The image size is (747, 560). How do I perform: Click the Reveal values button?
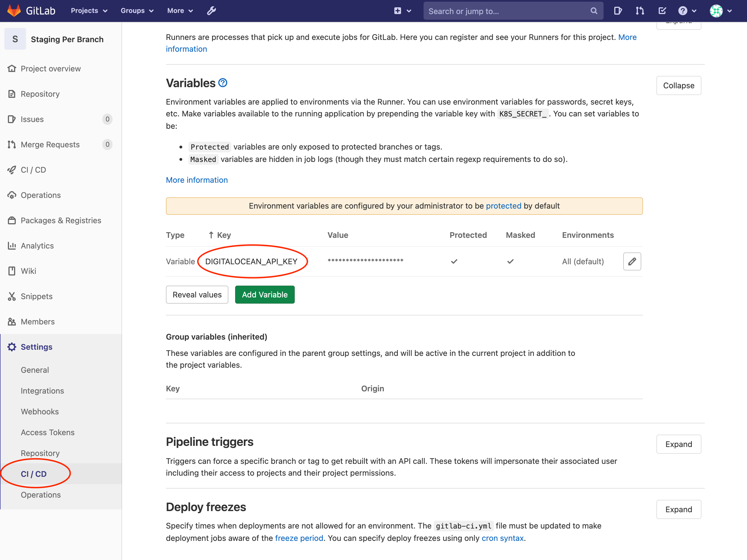(x=197, y=295)
